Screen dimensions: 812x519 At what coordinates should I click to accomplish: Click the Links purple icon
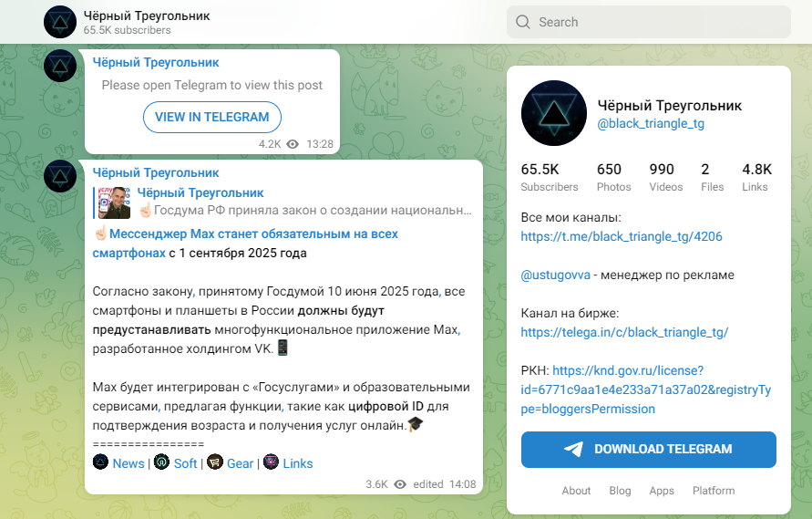[271, 462]
